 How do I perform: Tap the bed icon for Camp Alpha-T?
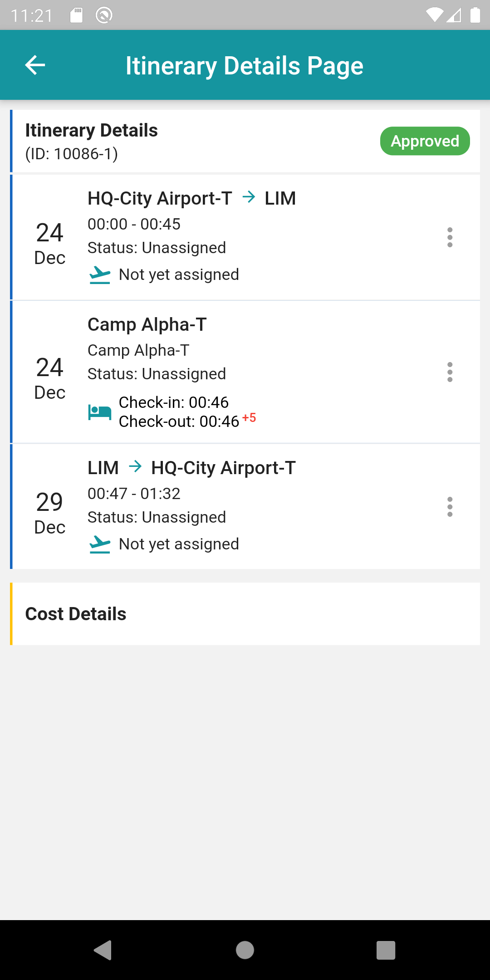(x=100, y=412)
